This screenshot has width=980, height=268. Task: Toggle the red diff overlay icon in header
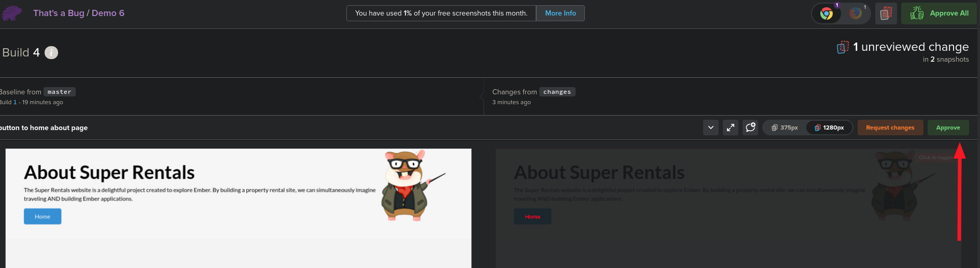point(886,13)
